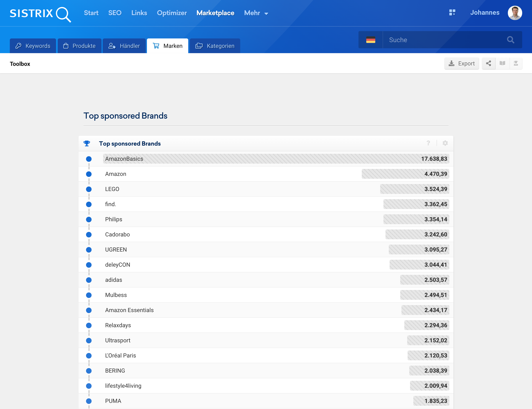
Task: Click the search magnifier icon
Action: point(511,40)
